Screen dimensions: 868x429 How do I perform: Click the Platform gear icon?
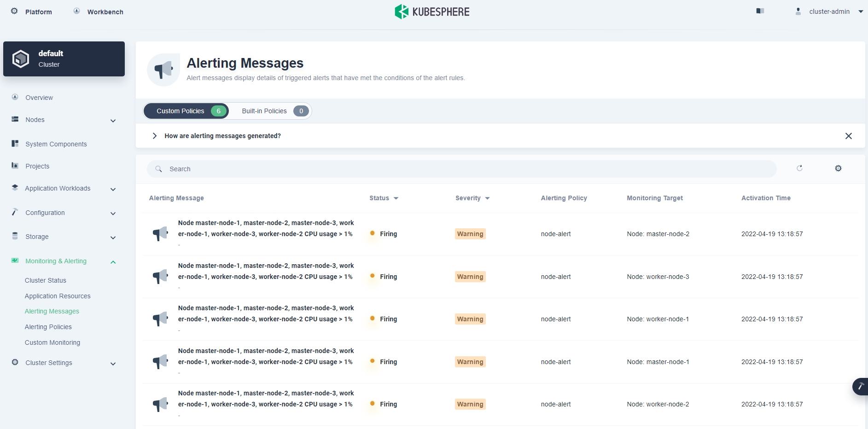click(x=14, y=11)
